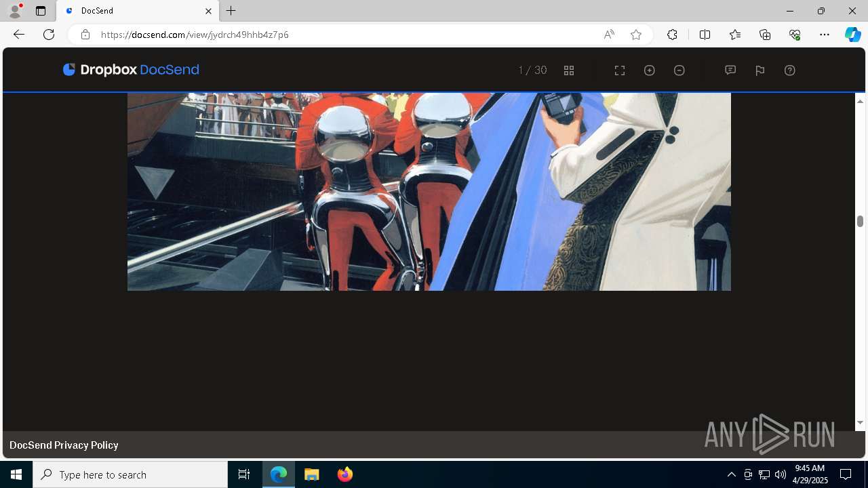The image size is (868, 488).
Task: Open the DocSend thumbnail grid view
Action: coord(569,70)
